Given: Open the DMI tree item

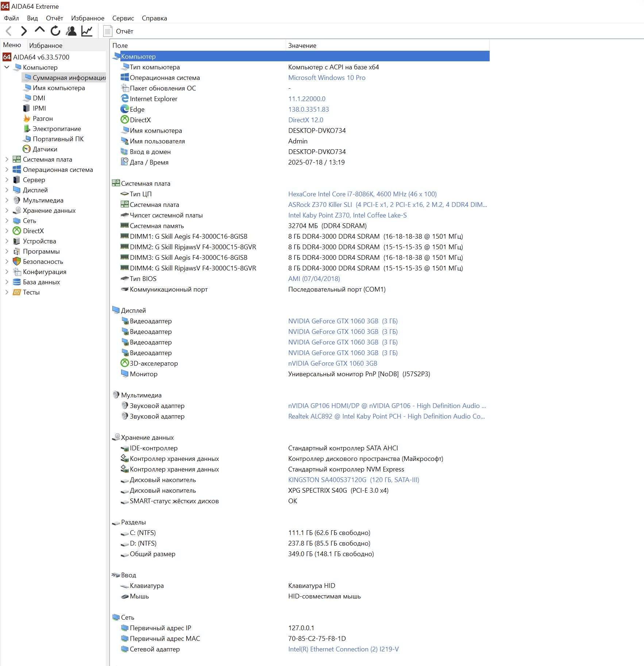Looking at the screenshot, I should (34, 98).
